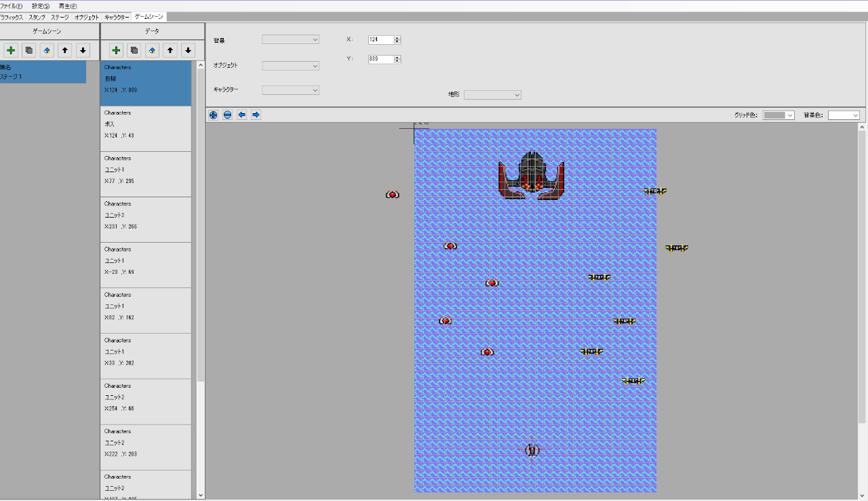Viewport: 868px width, 501px height.
Task: Click the blue right arrow above canvas
Action: click(x=256, y=115)
